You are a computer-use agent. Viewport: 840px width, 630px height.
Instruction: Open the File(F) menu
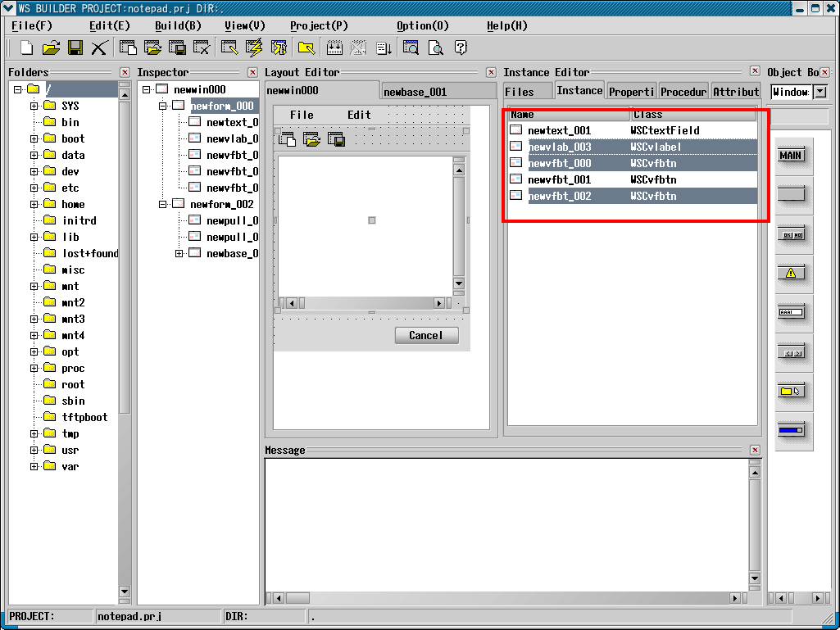pos(32,25)
